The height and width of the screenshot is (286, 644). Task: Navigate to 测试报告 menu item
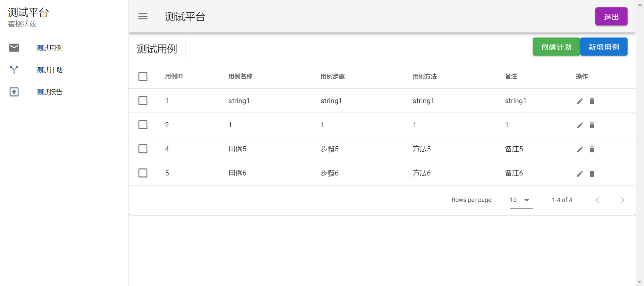point(49,92)
